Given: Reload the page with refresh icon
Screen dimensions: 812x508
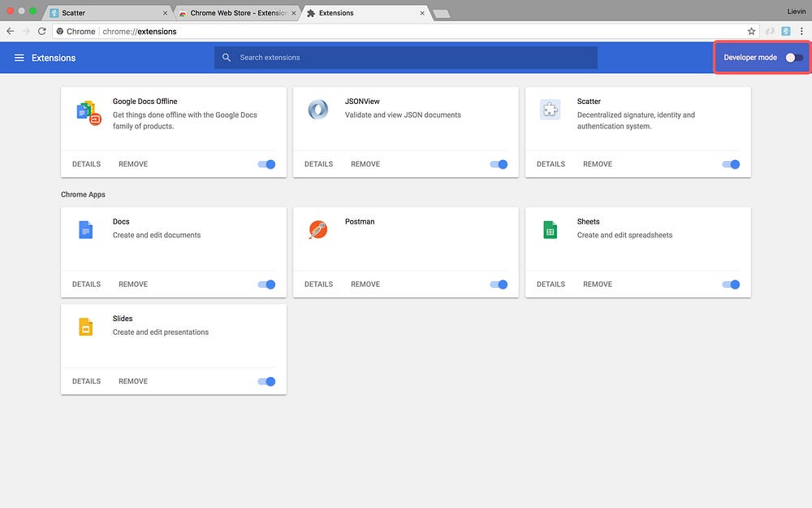Looking at the screenshot, I should [x=42, y=31].
